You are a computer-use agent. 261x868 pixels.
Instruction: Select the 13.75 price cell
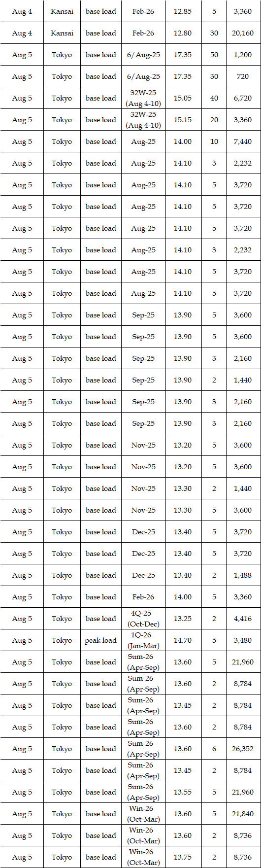183,857
